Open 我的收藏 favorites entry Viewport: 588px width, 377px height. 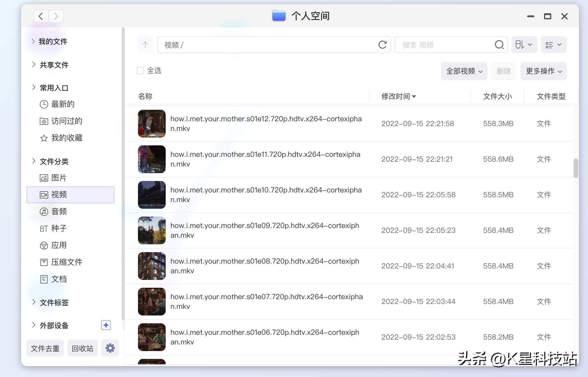67,138
